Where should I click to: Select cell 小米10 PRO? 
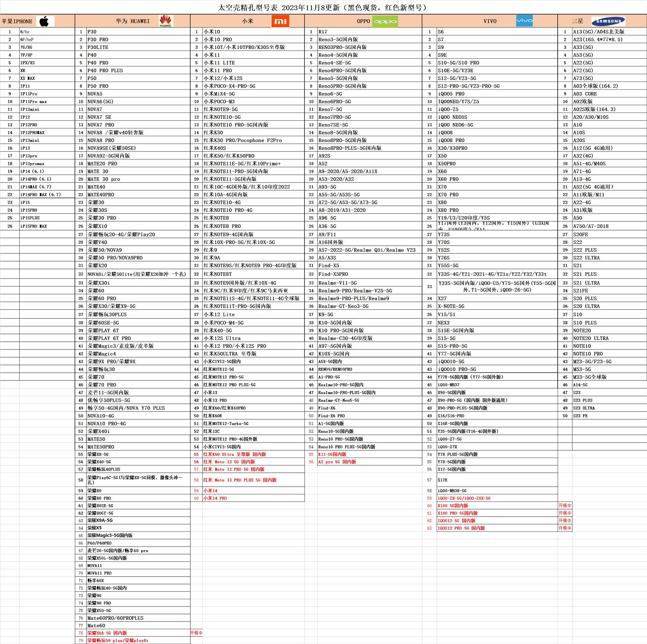click(x=253, y=39)
